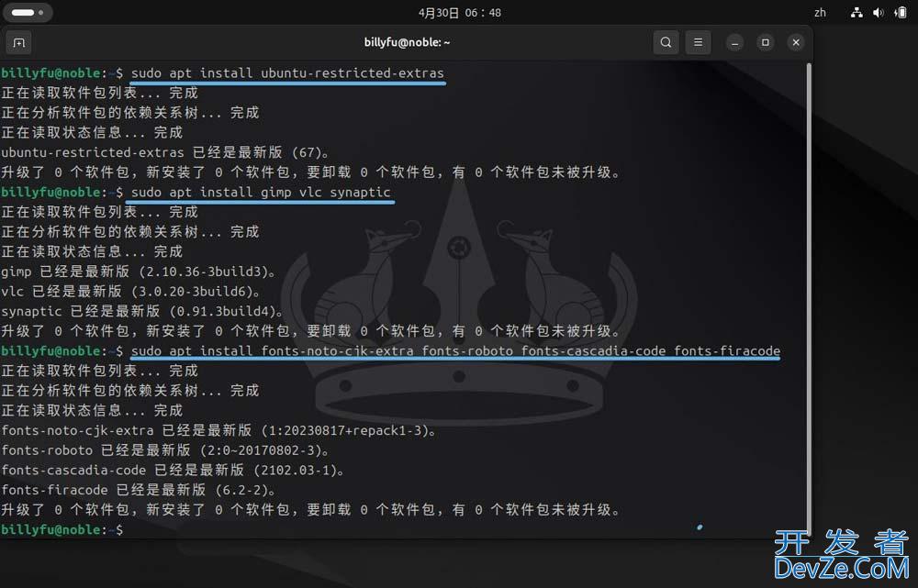Click the fonts-noto-cjk-extra install command line

(455, 351)
